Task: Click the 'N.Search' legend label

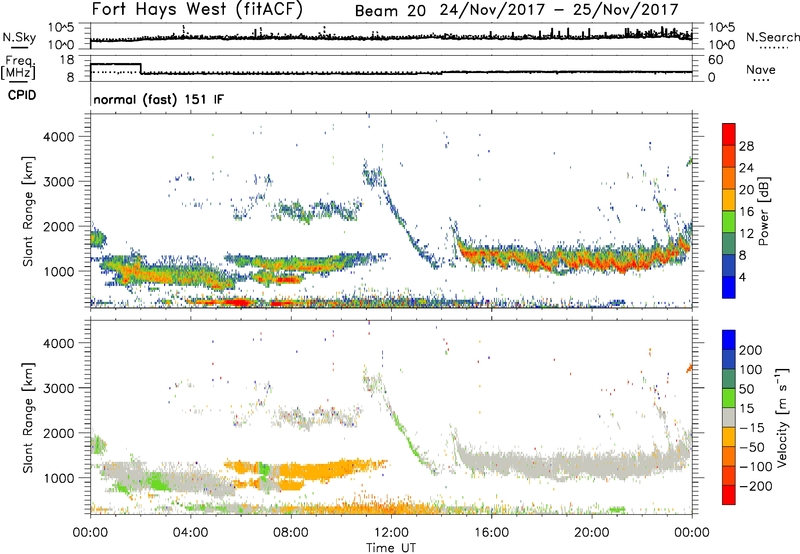Action: click(x=772, y=37)
